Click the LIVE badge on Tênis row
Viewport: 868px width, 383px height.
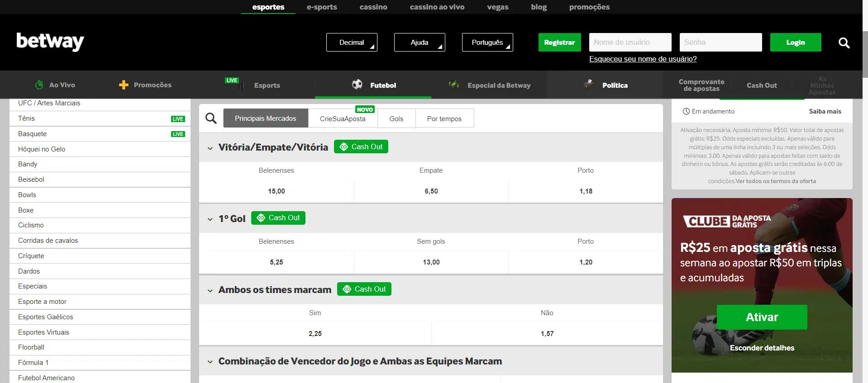[x=178, y=119]
